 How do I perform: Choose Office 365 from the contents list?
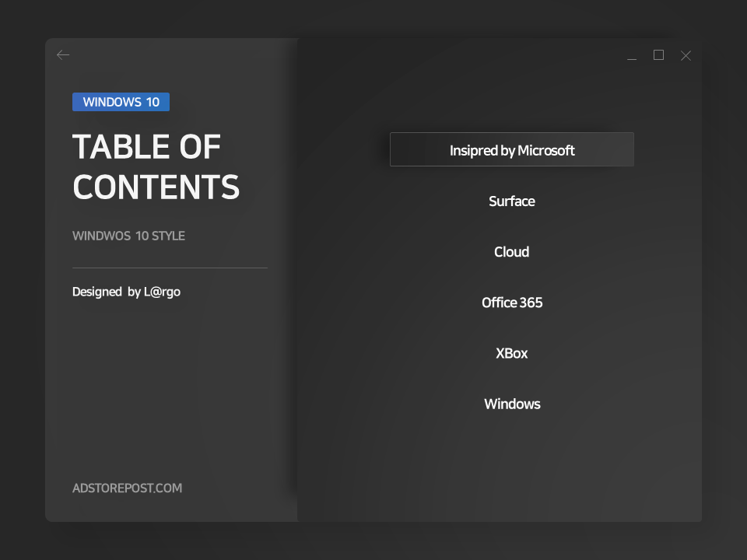click(512, 303)
